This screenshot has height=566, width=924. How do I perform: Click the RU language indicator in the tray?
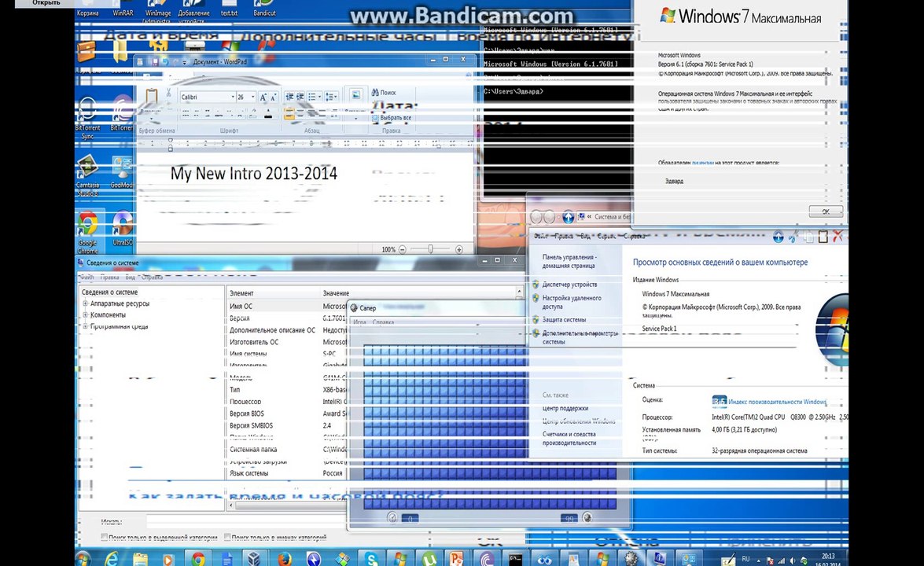[745, 559]
